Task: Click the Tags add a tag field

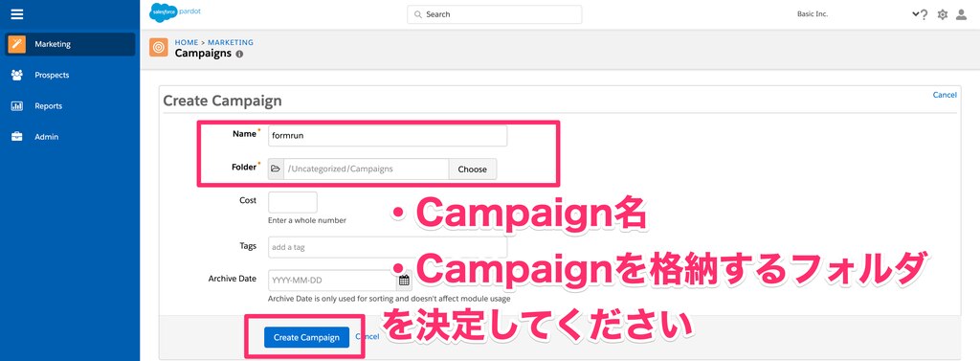Action: (388, 247)
